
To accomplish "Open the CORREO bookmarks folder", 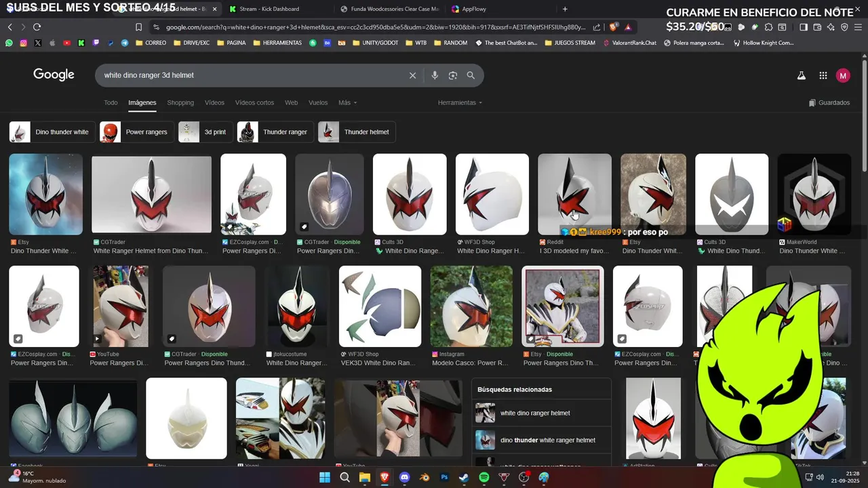I will coord(151,43).
